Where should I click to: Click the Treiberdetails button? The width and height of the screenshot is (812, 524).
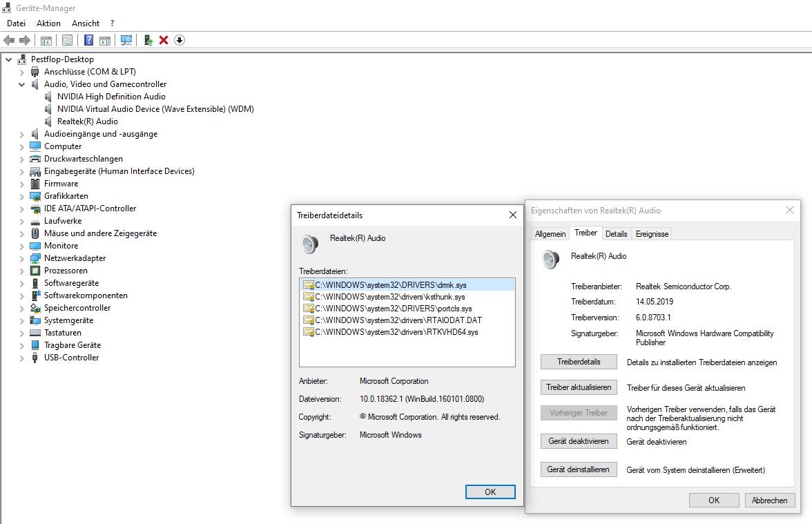click(x=579, y=362)
